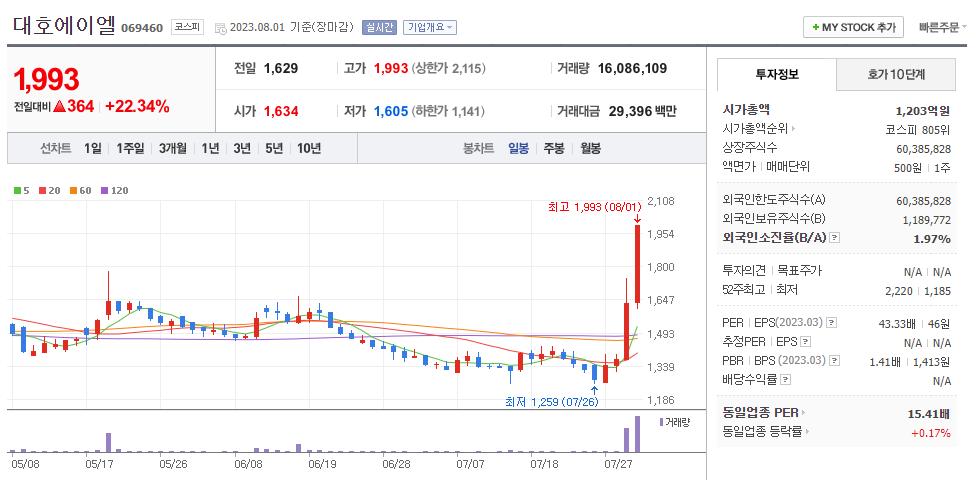This screenshot has width=976, height=480.
Task: Click the stock code 069460
Action: pyautogui.click(x=142, y=28)
